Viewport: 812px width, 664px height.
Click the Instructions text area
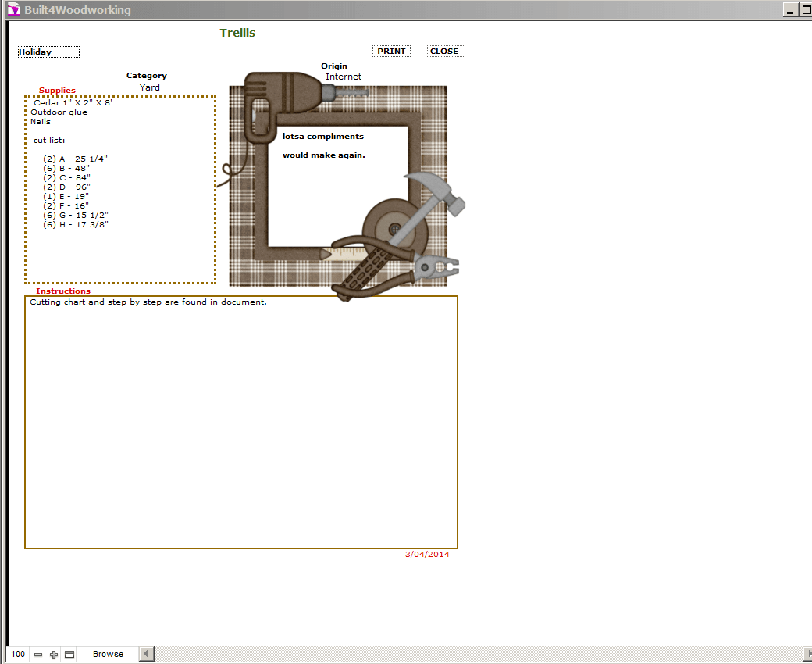click(240, 422)
